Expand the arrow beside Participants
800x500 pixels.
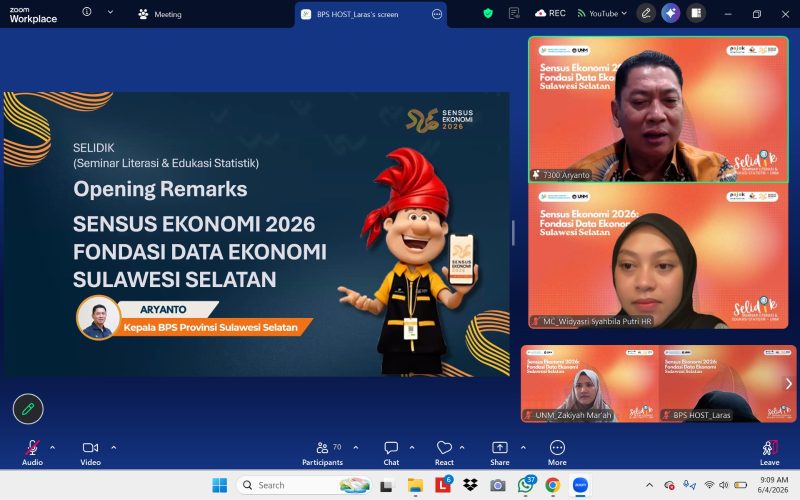356,447
